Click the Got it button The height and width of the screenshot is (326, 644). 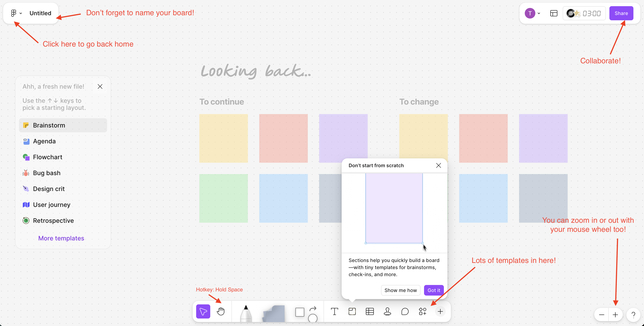click(434, 290)
